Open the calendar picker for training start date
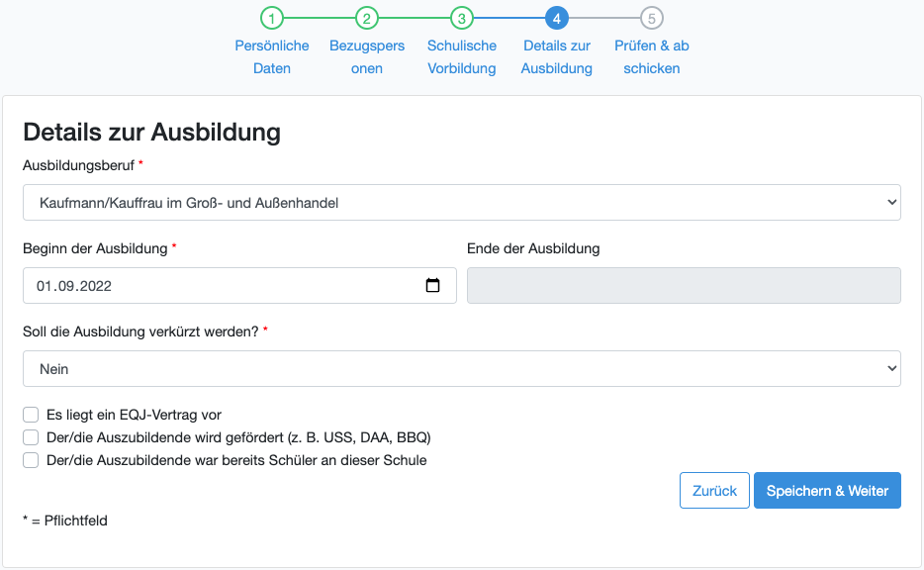Image resolution: width=924 pixels, height=570 pixels. point(432,286)
